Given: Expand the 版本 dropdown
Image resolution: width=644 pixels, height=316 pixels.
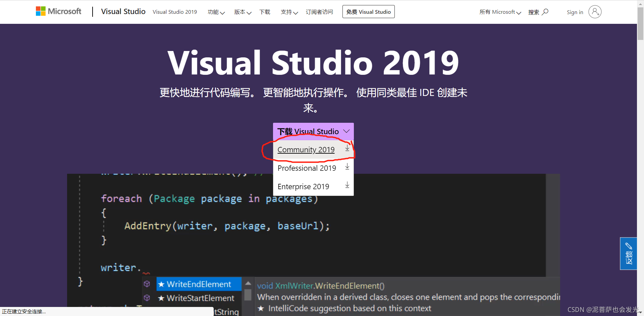Looking at the screenshot, I should point(242,12).
